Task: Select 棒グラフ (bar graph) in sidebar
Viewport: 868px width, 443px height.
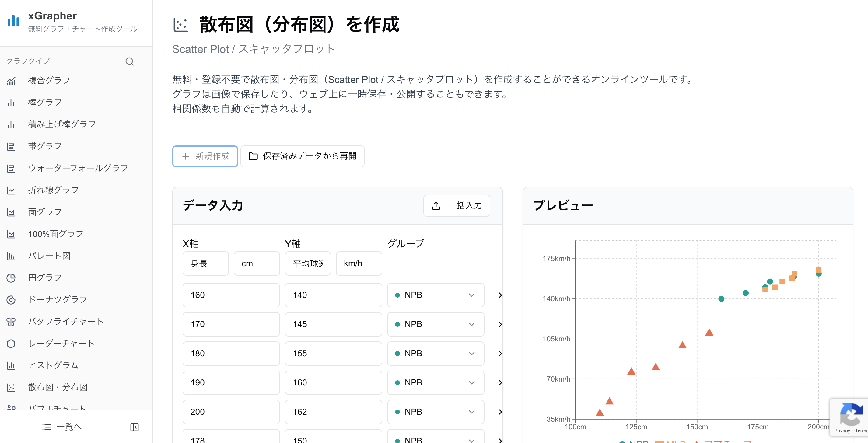Action: [44, 102]
